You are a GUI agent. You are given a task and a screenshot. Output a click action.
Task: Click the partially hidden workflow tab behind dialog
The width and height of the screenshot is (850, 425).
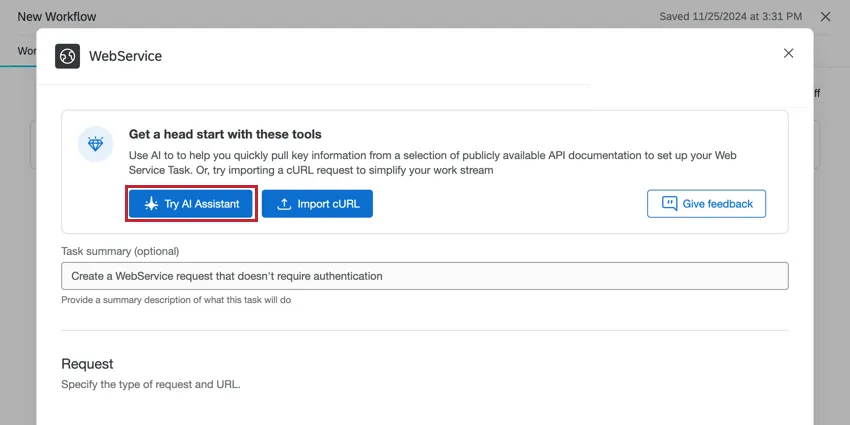[27, 50]
